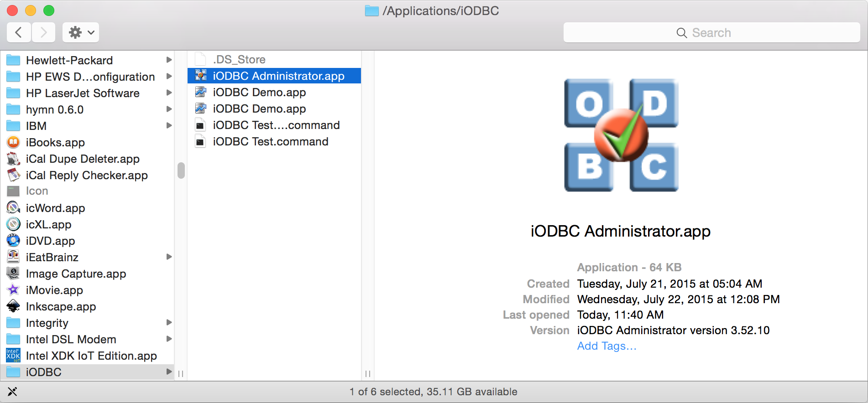
Task: Click the iBooks.app icon
Action: point(13,142)
